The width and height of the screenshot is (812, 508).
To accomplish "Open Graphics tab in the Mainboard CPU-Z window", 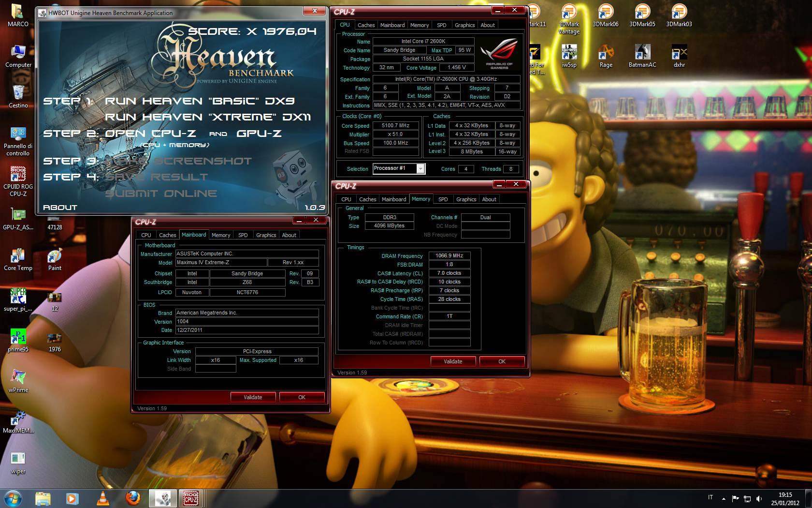I will click(x=266, y=235).
